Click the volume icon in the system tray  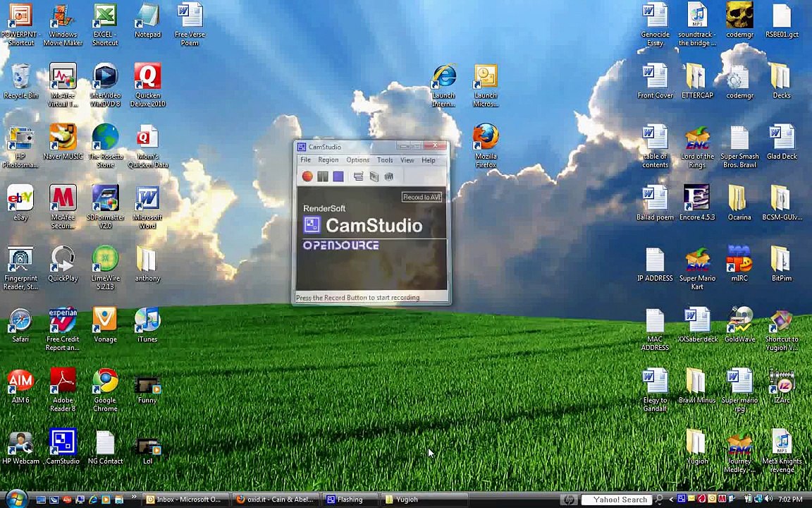pos(768,500)
